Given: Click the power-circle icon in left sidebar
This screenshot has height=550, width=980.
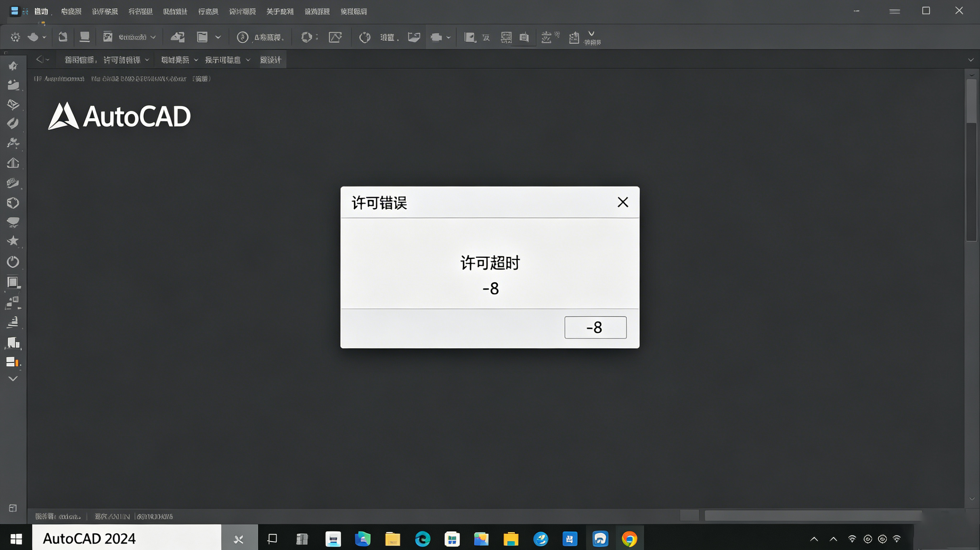Looking at the screenshot, I should 13,262.
